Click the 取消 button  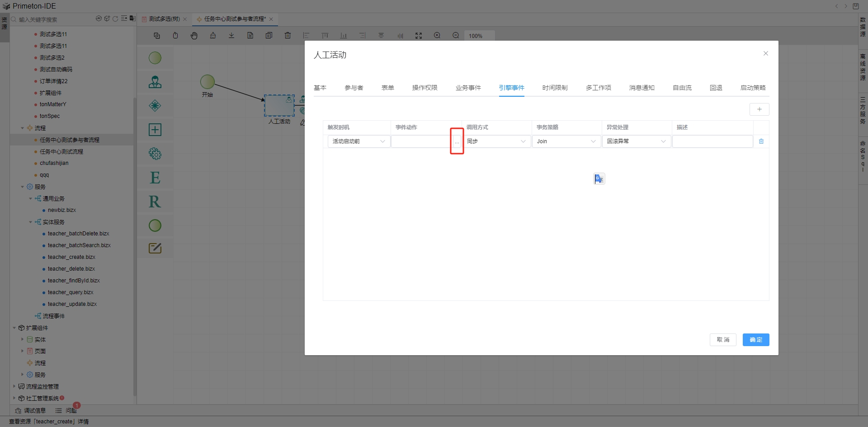[722, 340]
